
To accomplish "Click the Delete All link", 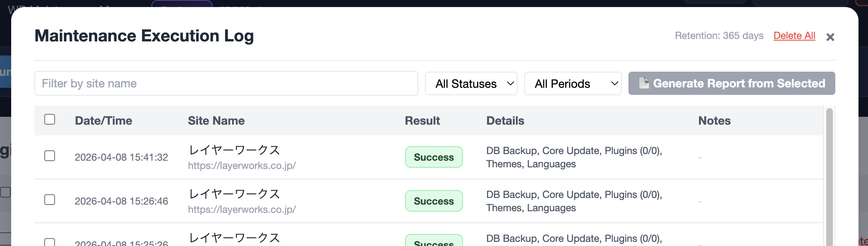I will point(794,36).
